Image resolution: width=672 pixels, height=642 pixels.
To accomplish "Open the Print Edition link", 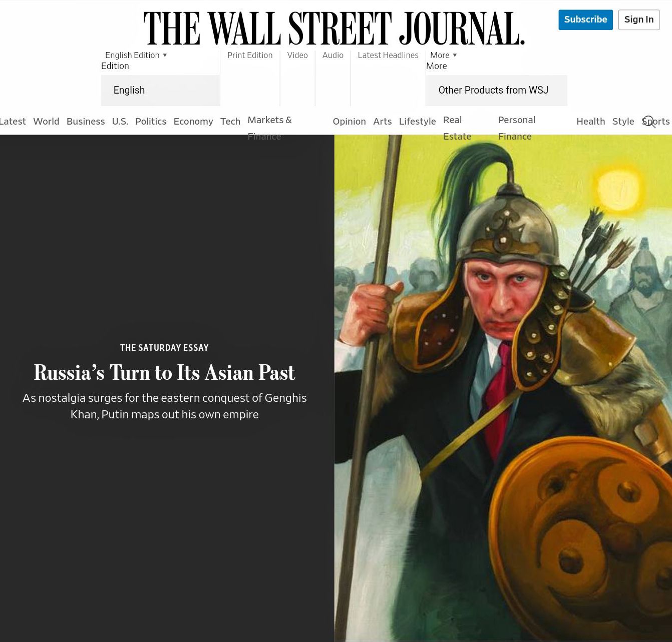I will click(250, 55).
